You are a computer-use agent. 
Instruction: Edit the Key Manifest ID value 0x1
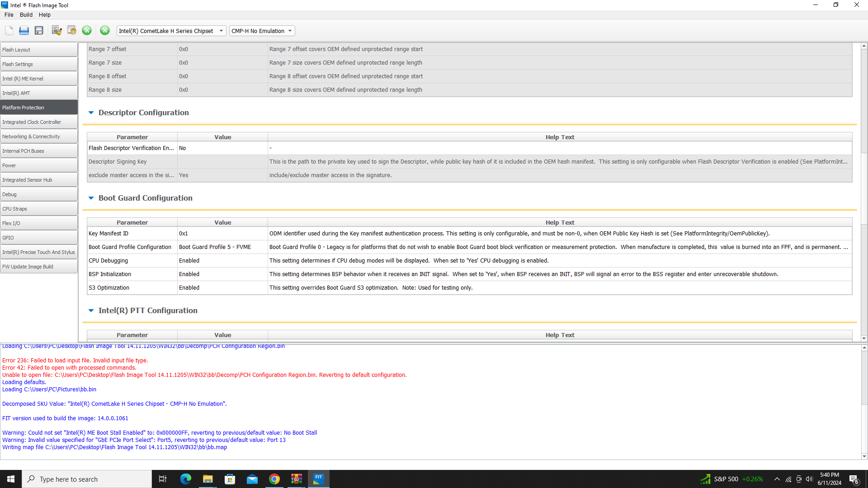pyautogui.click(x=222, y=234)
